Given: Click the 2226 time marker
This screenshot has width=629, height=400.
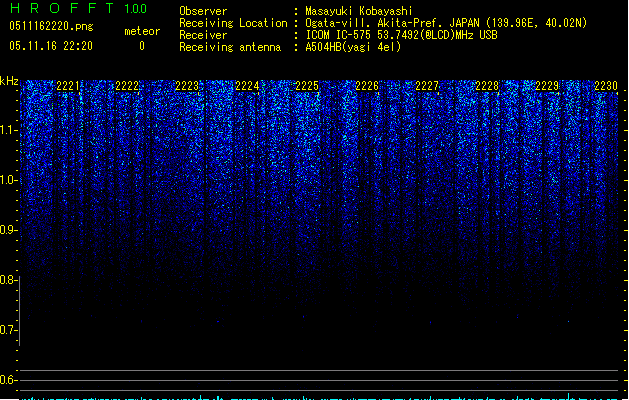Looking at the screenshot, I should (x=367, y=86).
